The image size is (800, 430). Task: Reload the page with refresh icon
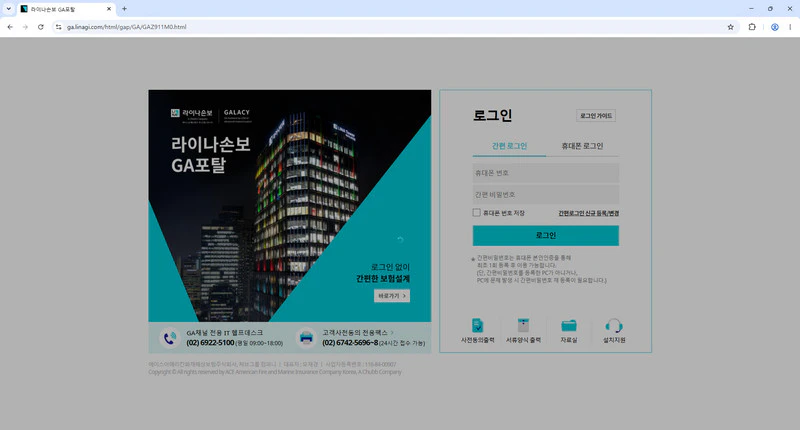(41, 27)
